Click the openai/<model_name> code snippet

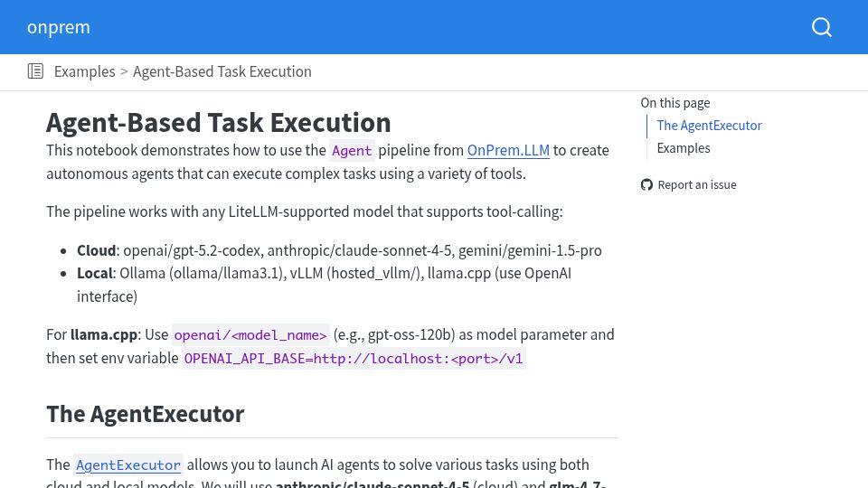(x=250, y=335)
